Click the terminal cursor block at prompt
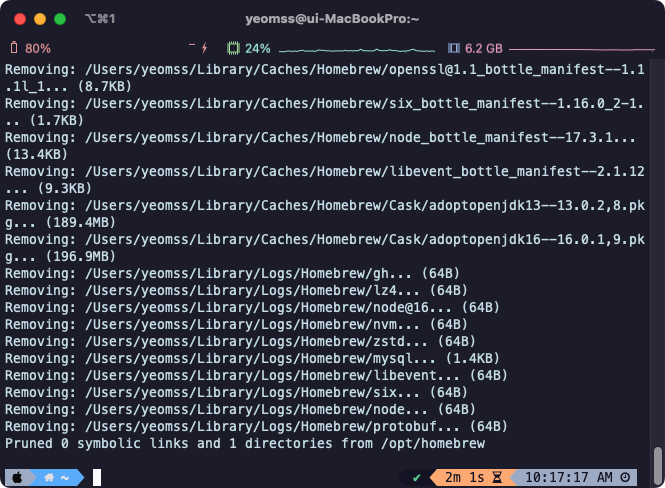665x488 pixels. (97, 477)
